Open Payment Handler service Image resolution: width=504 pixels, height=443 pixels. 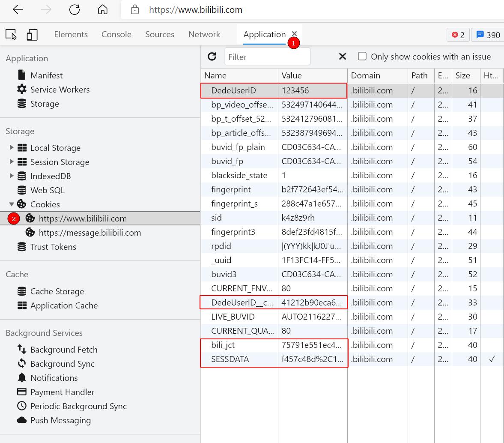click(63, 392)
